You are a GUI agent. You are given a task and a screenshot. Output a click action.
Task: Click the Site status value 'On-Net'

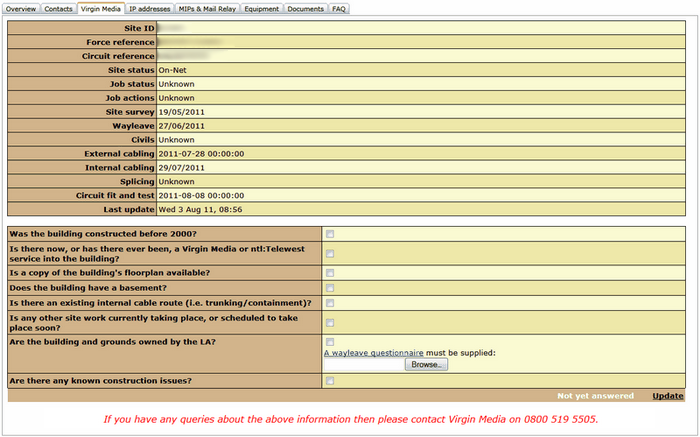(172, 70)
